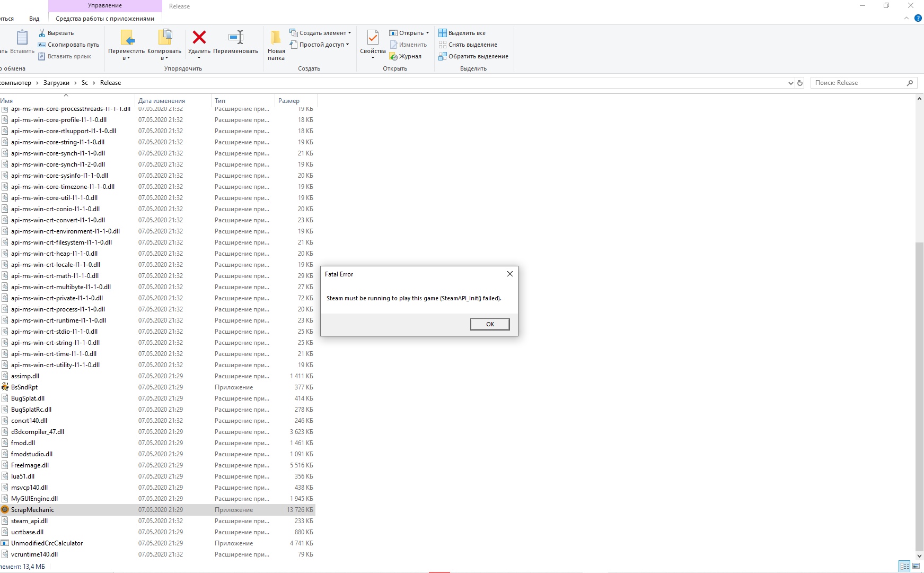Screen dimensions: 924x573
Task: Click the file list vertical scrollbar
Action: point(919,397)
